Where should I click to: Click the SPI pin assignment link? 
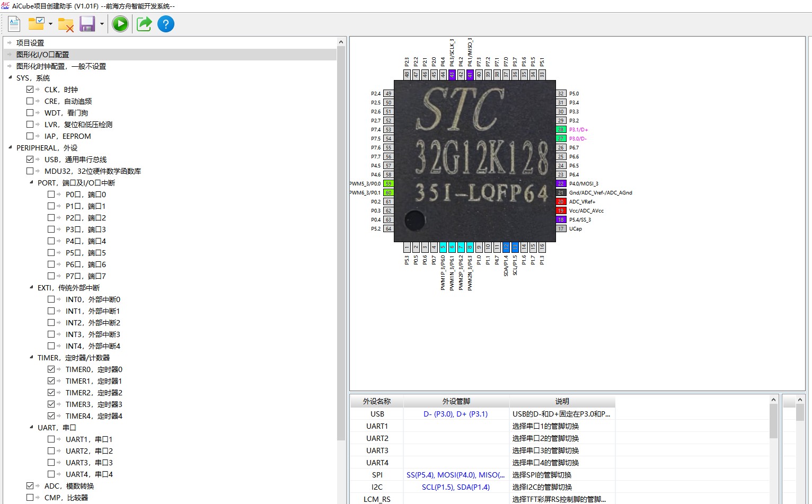(455, 475)
